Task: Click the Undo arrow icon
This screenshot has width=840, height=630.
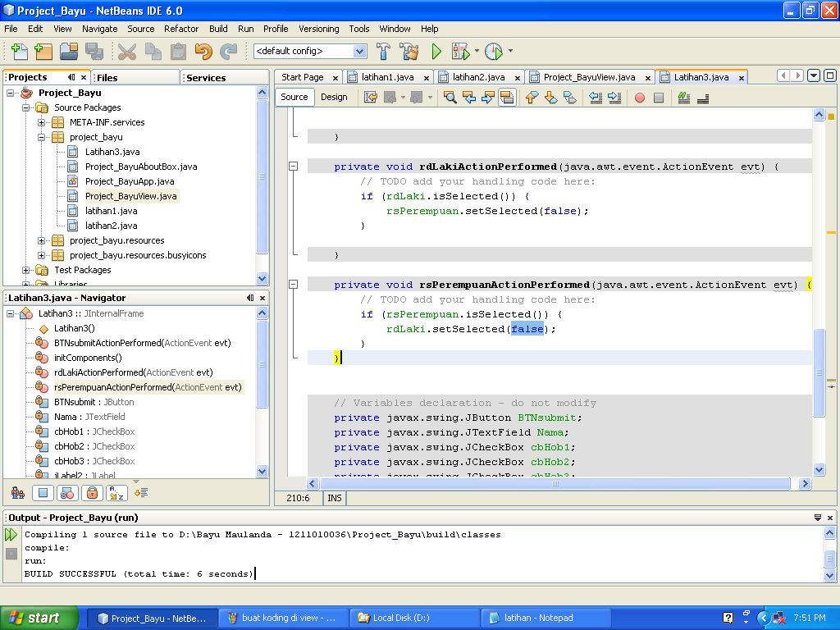Action: point(203,52)
